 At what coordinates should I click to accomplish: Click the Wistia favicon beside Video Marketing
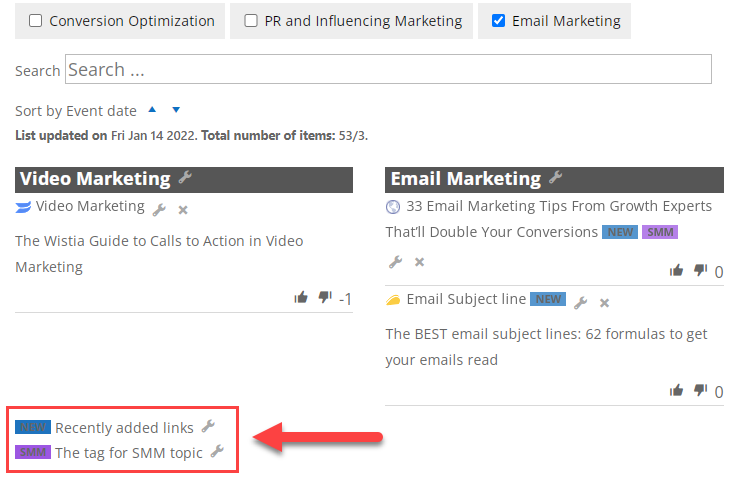pyautogui.click(x=23, y=207)
